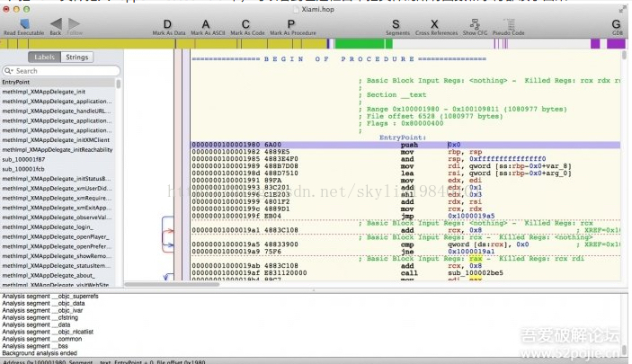Viewport: 632px width, 364px height.
Task: Select methImpl_XMAppDelegate_handleURL label
Action: pyautogui.click(x=58, y=111)
